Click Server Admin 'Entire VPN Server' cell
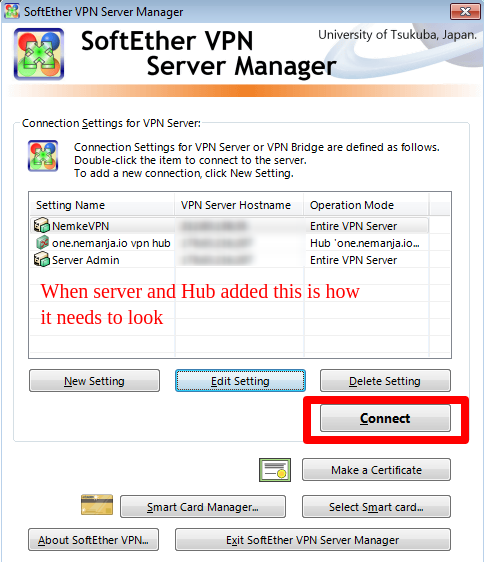This screenshot has width=484, height=562. [x=353, y=260]
